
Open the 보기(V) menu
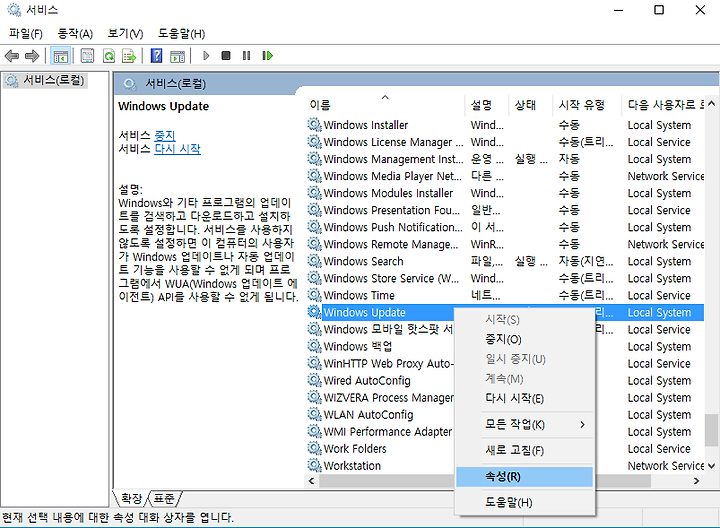pos(125,34)
